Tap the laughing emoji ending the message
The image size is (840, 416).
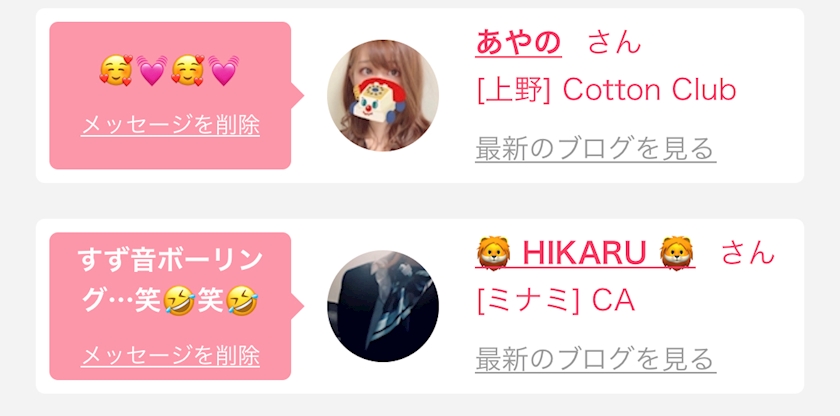[242, 301]
